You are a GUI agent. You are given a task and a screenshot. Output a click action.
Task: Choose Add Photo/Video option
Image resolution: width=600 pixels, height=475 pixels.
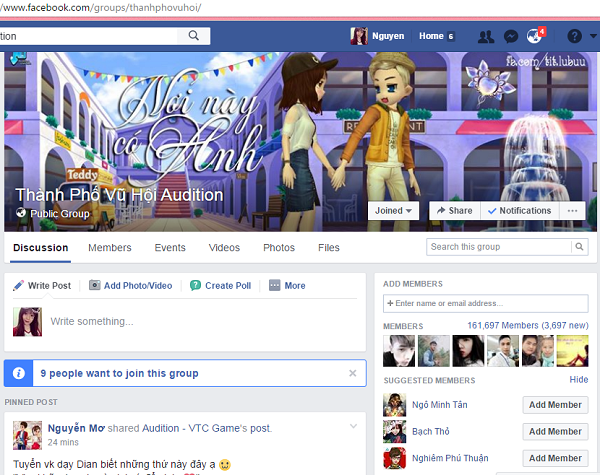click(130, 286)
